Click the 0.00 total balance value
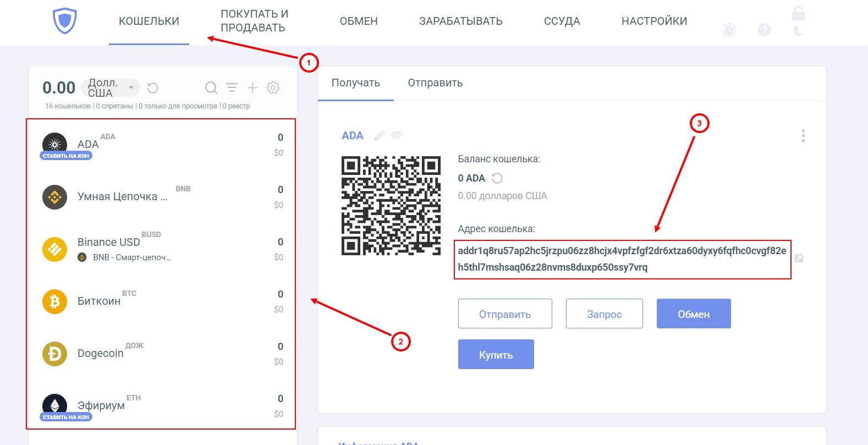 pos(59,87)
